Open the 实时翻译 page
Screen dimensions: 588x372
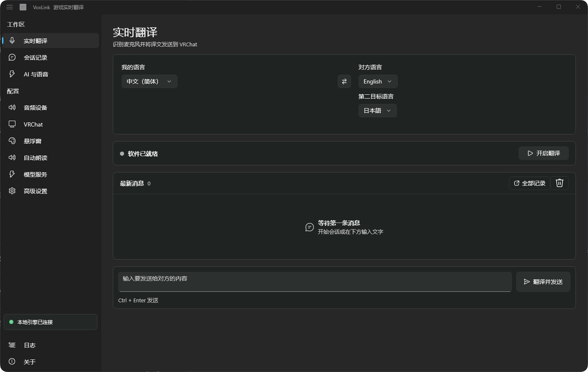(51, 40)
